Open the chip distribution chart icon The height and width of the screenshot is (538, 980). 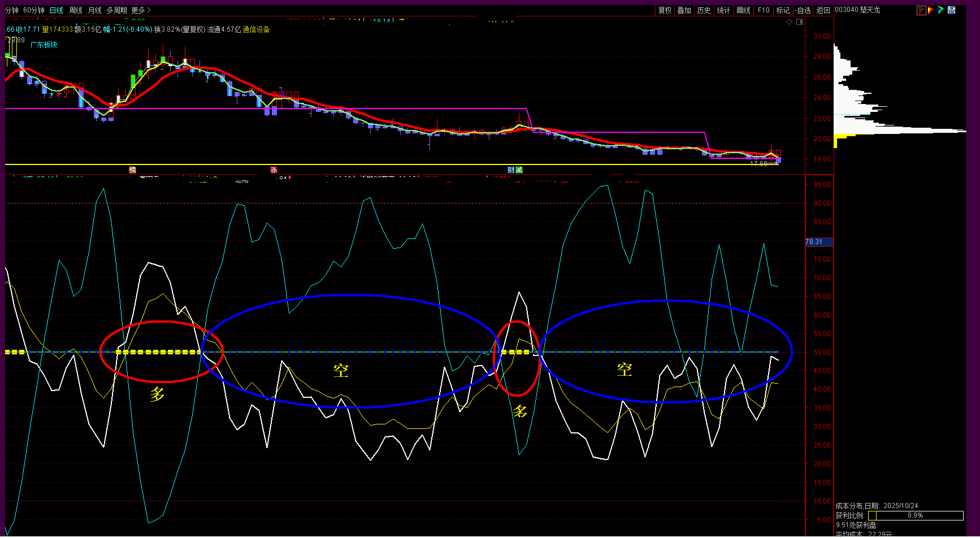point(921,10)
